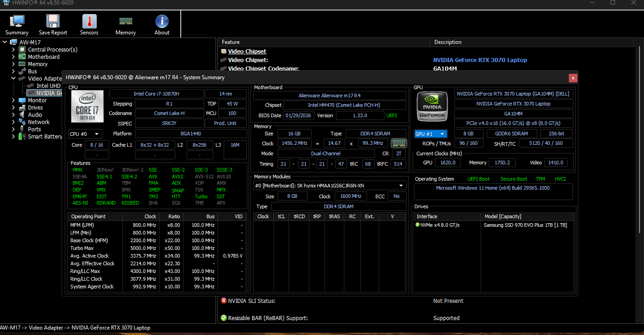Click the Turbo Max operating point row

point(156,248)
